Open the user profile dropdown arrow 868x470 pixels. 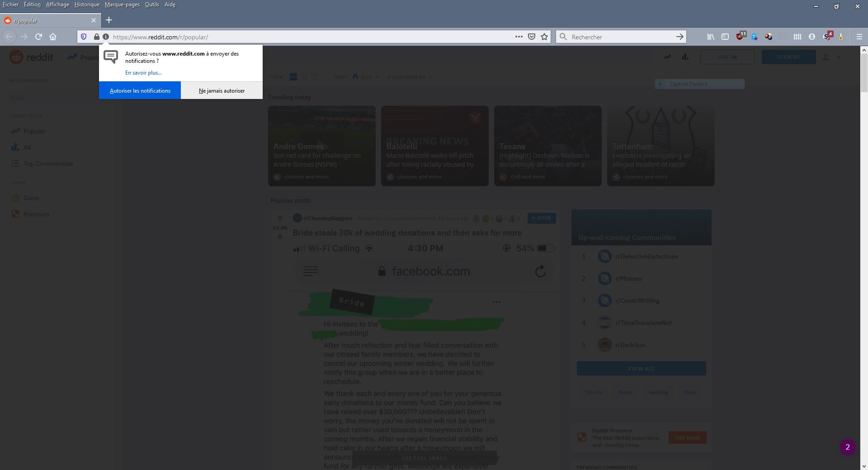[839, 57]
